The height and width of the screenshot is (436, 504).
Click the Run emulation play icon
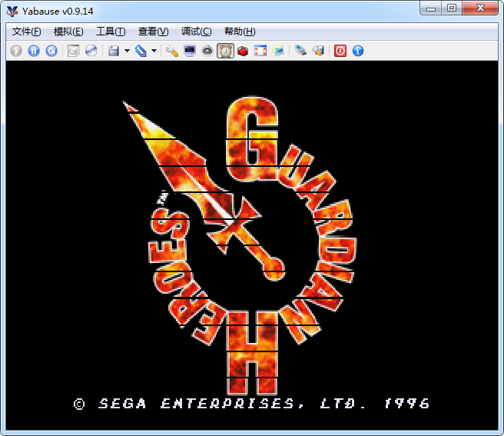(x=17, y=51)
